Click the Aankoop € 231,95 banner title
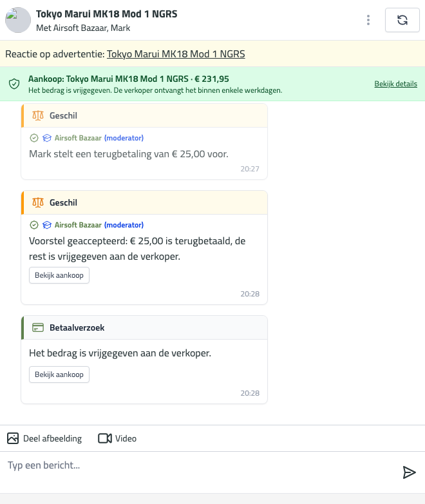Viewport: 425px width, 504px height. [129, 79]
